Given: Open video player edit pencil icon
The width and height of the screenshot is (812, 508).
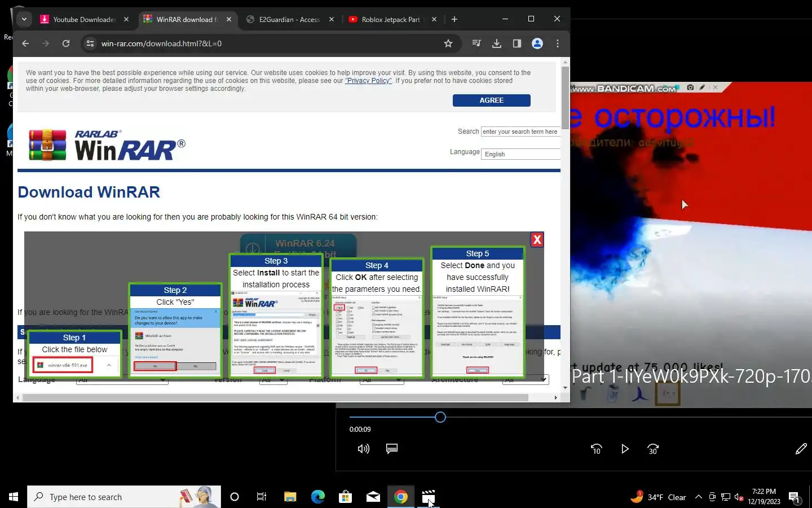Looking at the screenshot, I should pyautogui.click(x=801, y=449).
